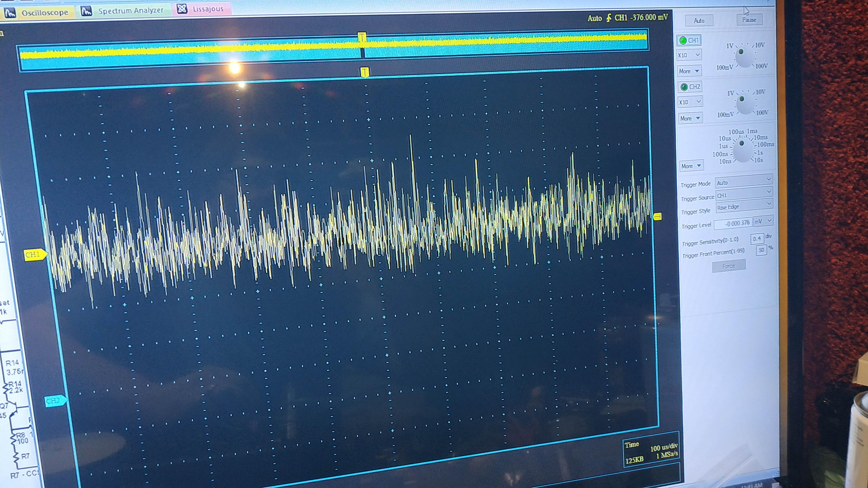Pause the acquisition
Image resolution: width=868 pixels, height=488 pixels.
(x=749, y=20)
